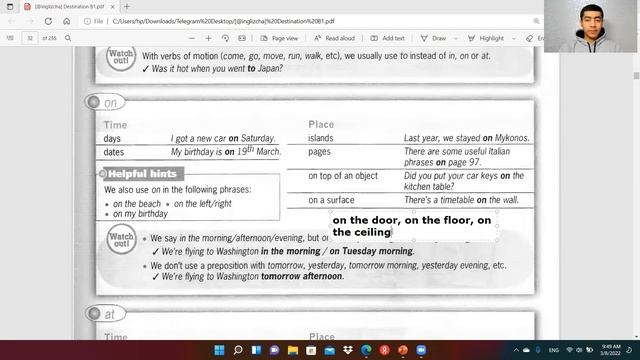Select the Erase tool
Image resolution: width=640 pixels, height=360 pixels.
(x=535, y=38)
